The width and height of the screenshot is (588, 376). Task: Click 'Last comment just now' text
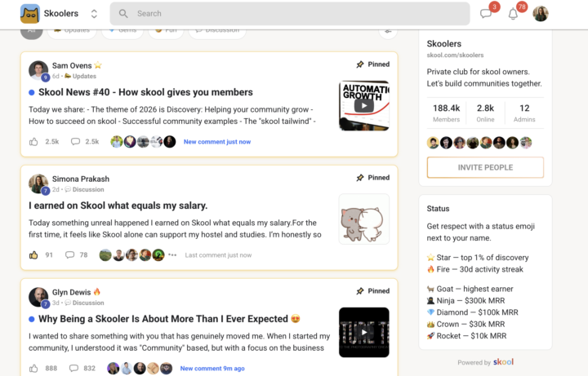point(218,255)
